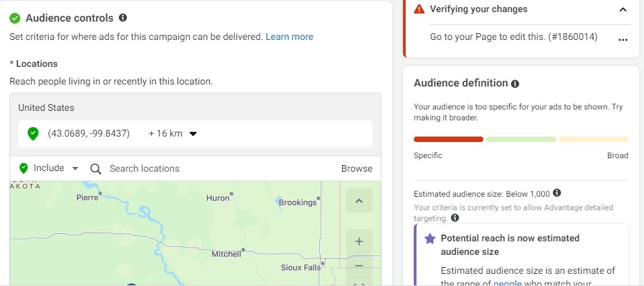Open the Learn more link
The image size is (644, 286).
coord(289,37)
